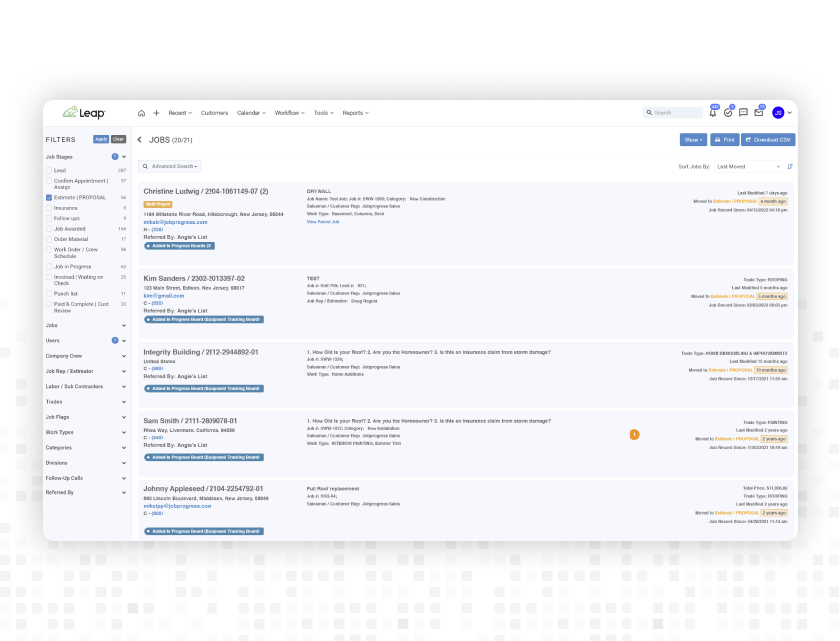Open the notifications bell icon
840x641 pixels.
(713, 112)
